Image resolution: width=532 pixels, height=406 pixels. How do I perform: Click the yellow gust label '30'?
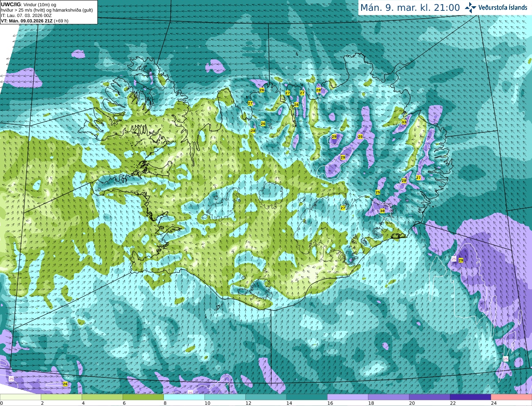(382, 211)
